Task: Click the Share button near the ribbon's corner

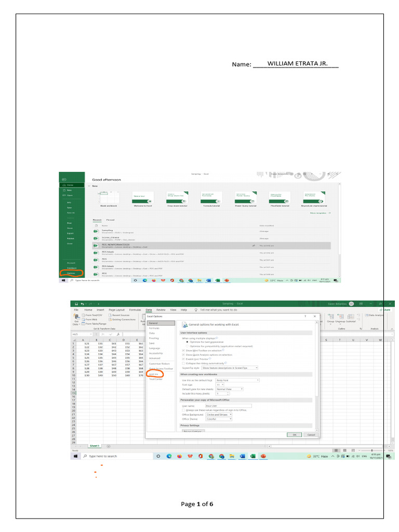Action: pos(386,310)
